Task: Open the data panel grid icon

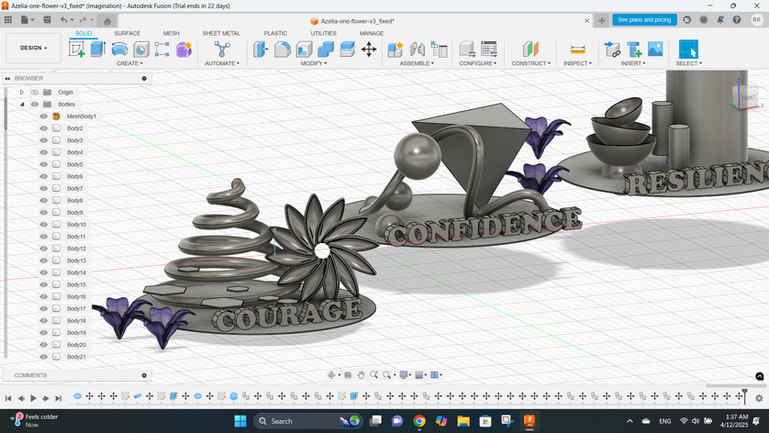Action: [x=8, y=20]
